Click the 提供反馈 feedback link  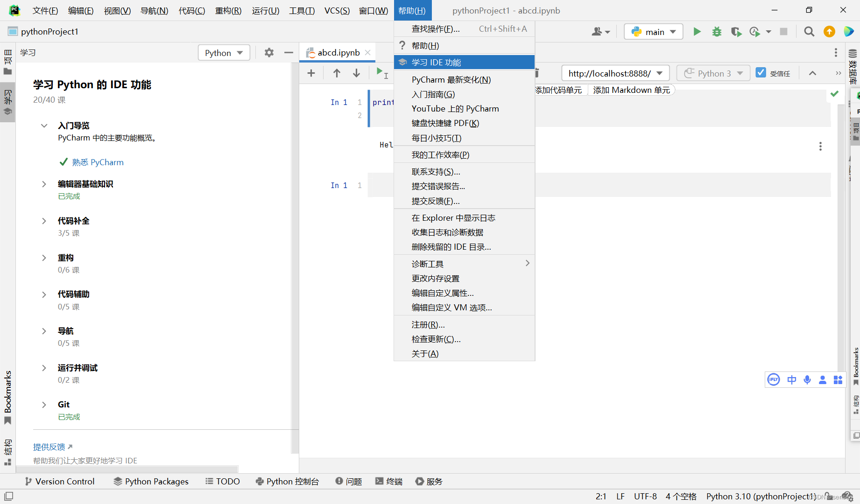point(49,447)
